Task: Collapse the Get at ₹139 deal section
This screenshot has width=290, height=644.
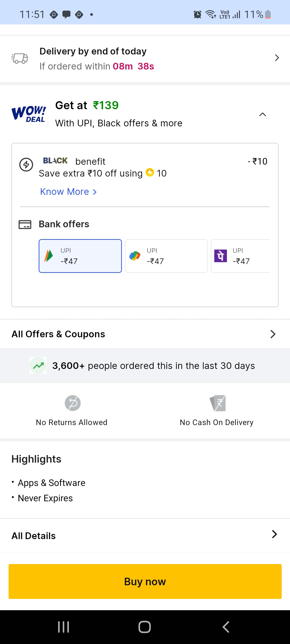Action: (x=263, y=114)
